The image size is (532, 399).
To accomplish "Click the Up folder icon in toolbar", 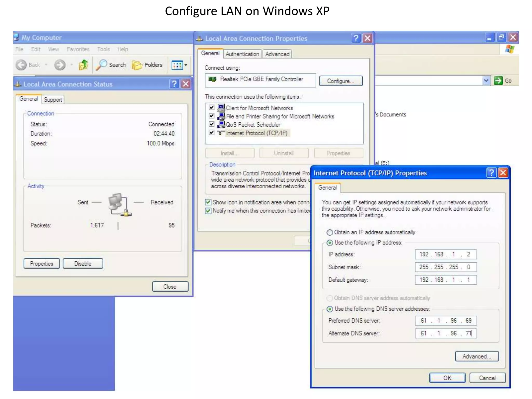I will click(84, 65).
